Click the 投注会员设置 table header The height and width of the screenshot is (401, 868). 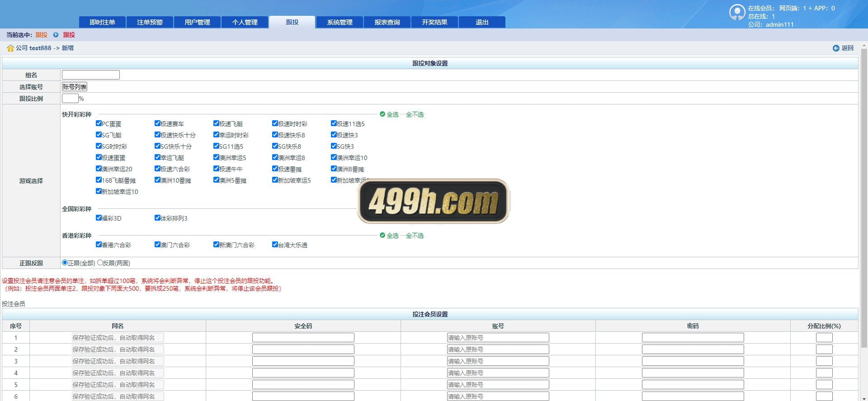(430, 314)
